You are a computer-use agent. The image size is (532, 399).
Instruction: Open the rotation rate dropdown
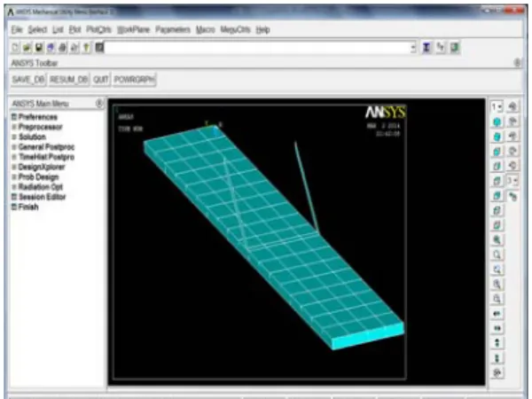512,181
